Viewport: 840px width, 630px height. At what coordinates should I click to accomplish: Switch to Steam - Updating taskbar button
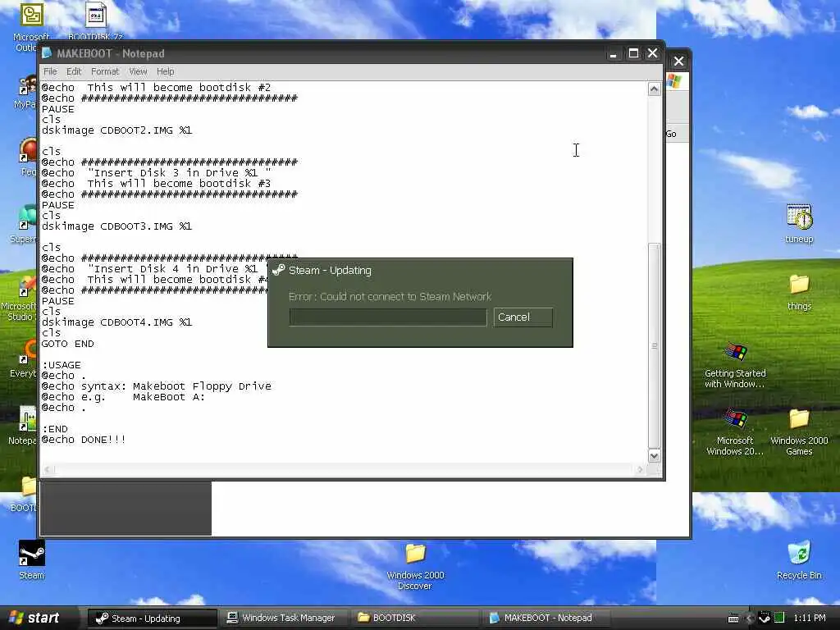[152, 619]
